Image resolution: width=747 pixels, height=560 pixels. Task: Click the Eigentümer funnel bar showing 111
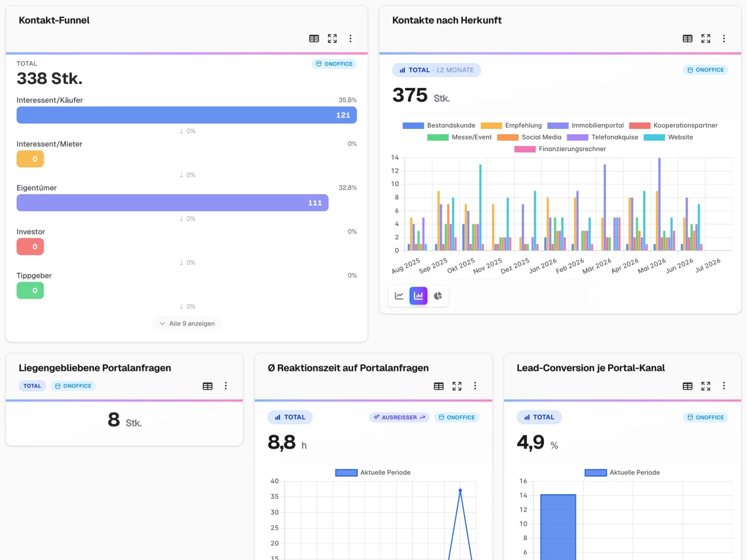(x=173, y=202)
